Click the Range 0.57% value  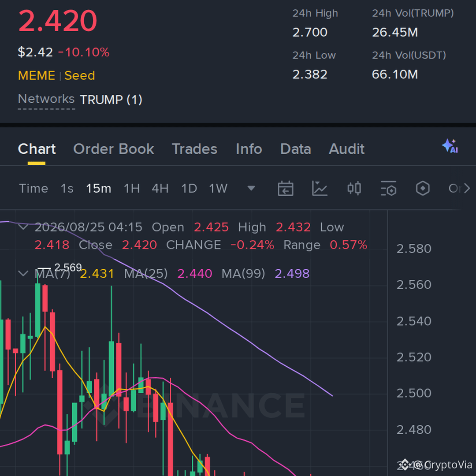click(349, 245)
